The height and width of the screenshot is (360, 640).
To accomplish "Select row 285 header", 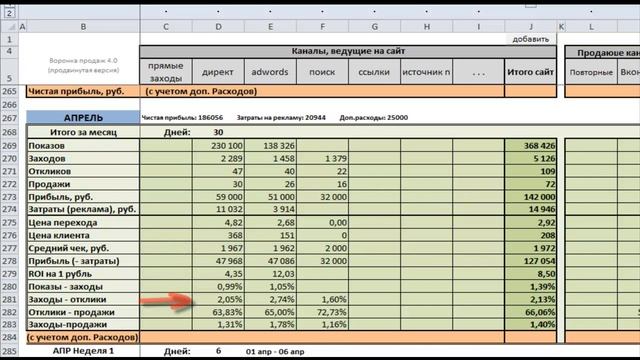I will (x=9, y=351).
